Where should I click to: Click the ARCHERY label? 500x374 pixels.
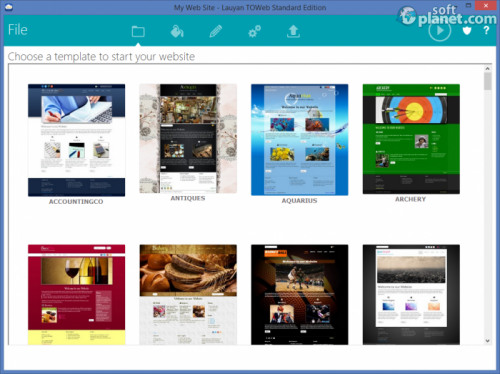click(410, 199)
